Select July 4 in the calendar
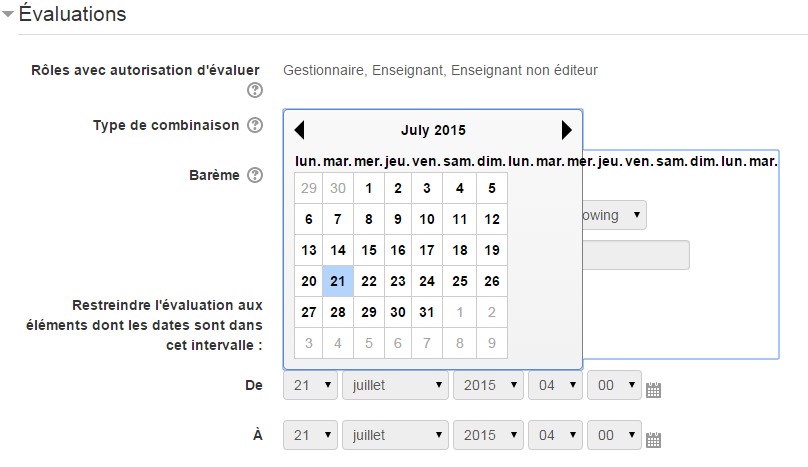The width and height of the screenshot is (808, 467). (460, 188)
